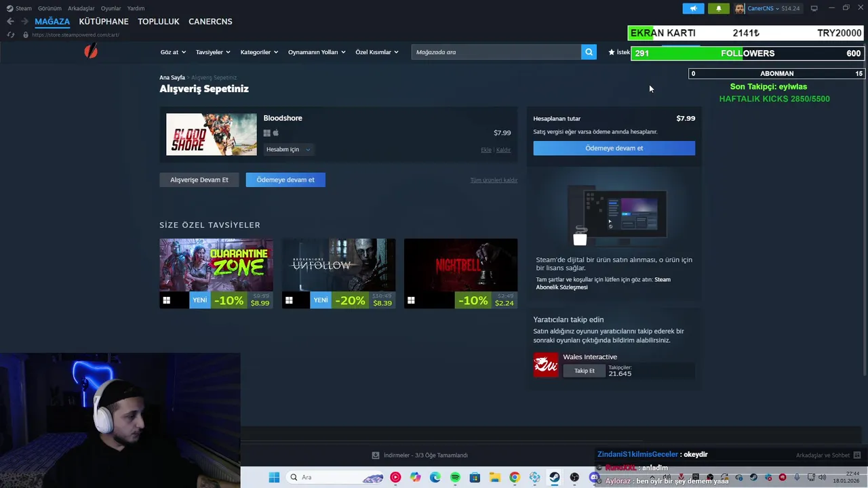
Task: Switch to the CANERCNS profile tab
Action: [x=210, y=22]
